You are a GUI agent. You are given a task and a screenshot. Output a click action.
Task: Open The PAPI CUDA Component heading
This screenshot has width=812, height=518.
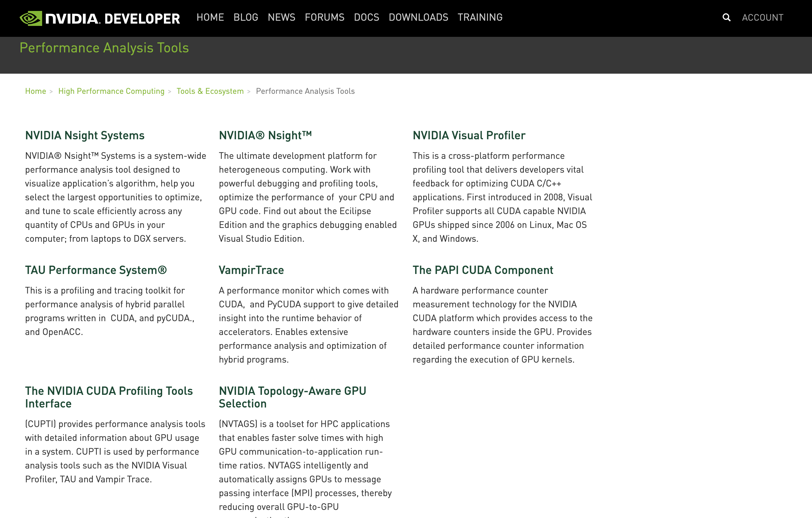pos(482,270)
